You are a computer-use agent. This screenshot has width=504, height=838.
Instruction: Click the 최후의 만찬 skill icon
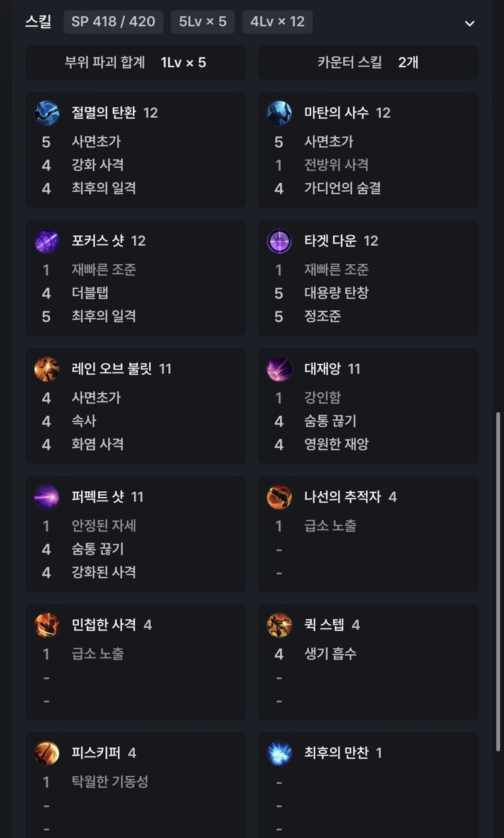click(279, 754)
